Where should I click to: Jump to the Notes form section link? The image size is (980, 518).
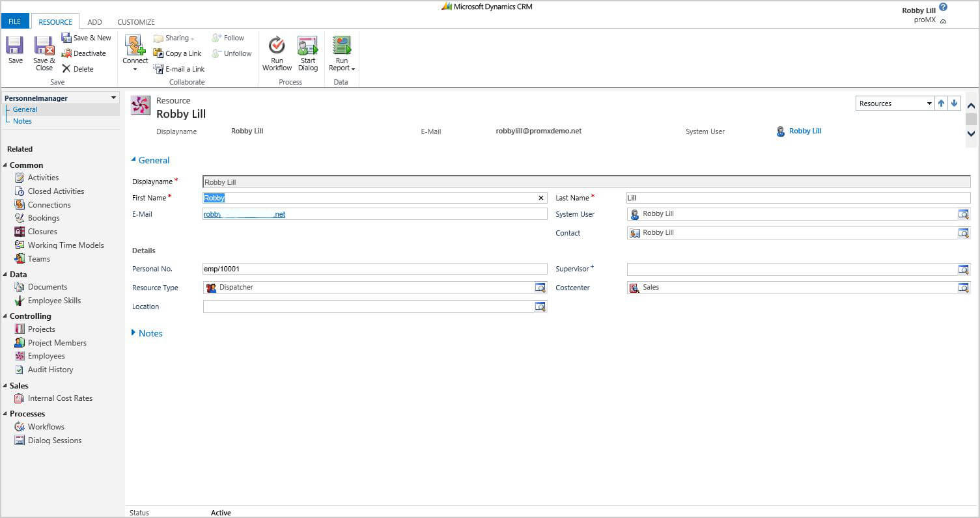tap(22, 121)
